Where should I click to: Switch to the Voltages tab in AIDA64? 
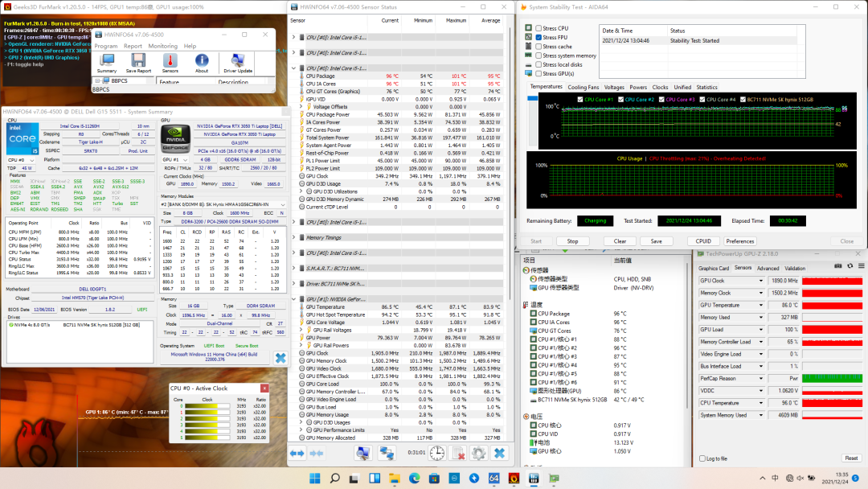[614, 87]
